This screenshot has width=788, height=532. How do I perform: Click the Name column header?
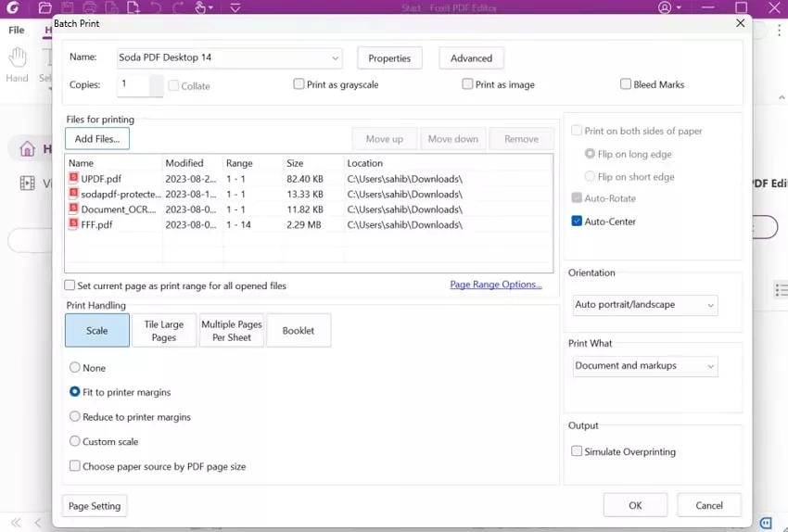(x=114, y=163)
